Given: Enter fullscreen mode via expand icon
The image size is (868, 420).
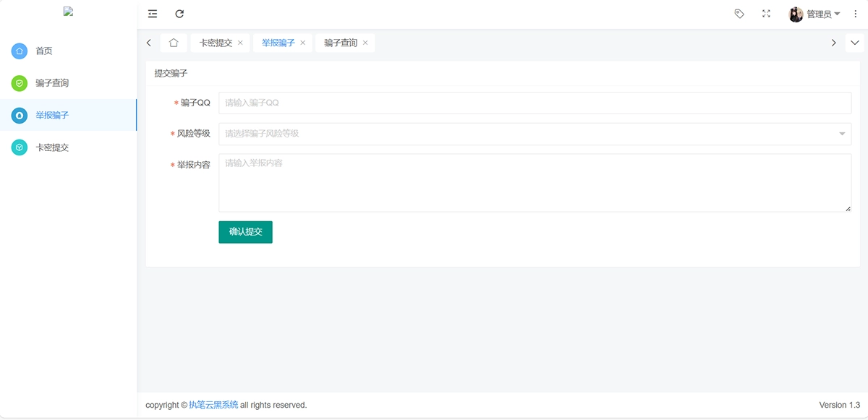Looking at the screenshot, I should (x=766, y=14).
